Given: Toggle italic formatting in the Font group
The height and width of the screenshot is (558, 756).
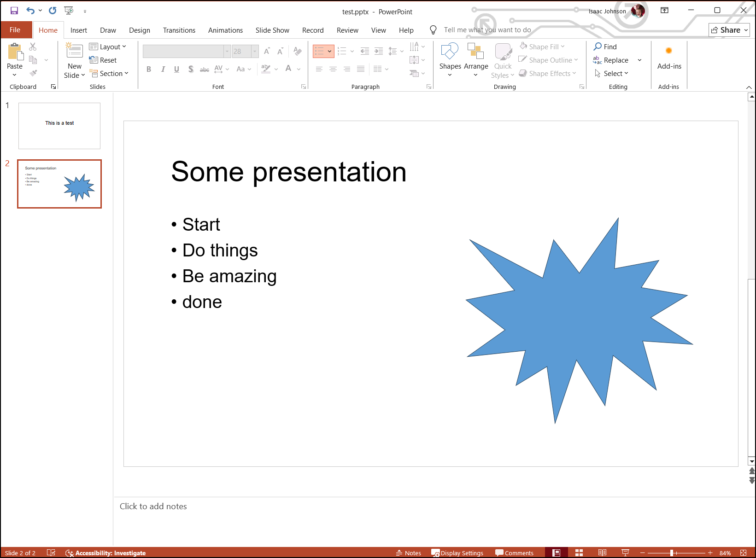Looking at the screenshot, I should point(163,69).
